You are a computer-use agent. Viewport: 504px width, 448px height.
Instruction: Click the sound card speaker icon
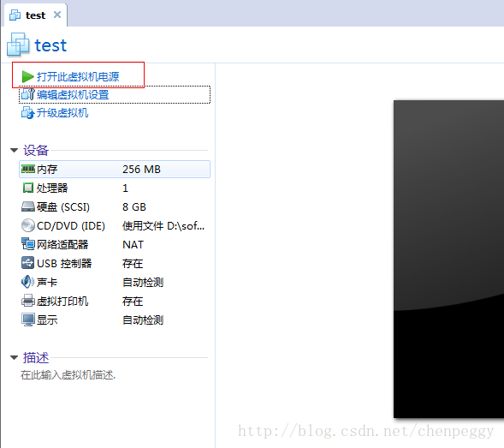pos(27,282)
